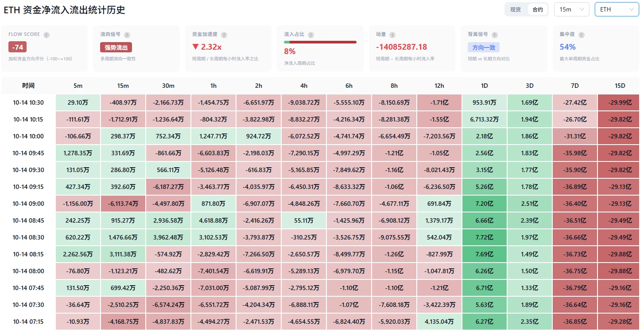This screenshot has height=330, width=644.
Task: Click question mark icon beside 流入占比
Action: pos(311,35)
